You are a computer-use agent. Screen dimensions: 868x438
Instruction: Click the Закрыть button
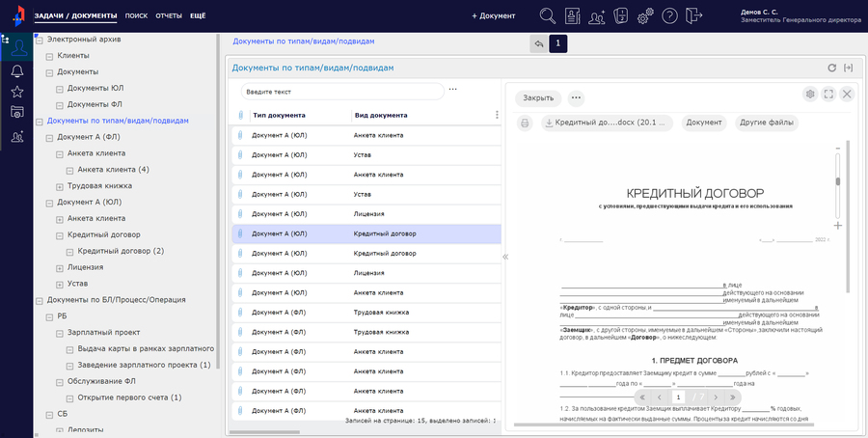[537, 97]
